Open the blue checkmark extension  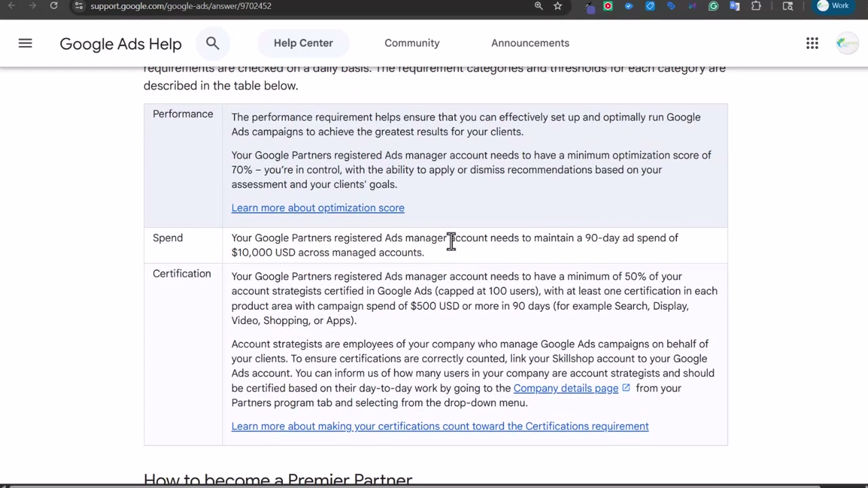tap(629, 6)
